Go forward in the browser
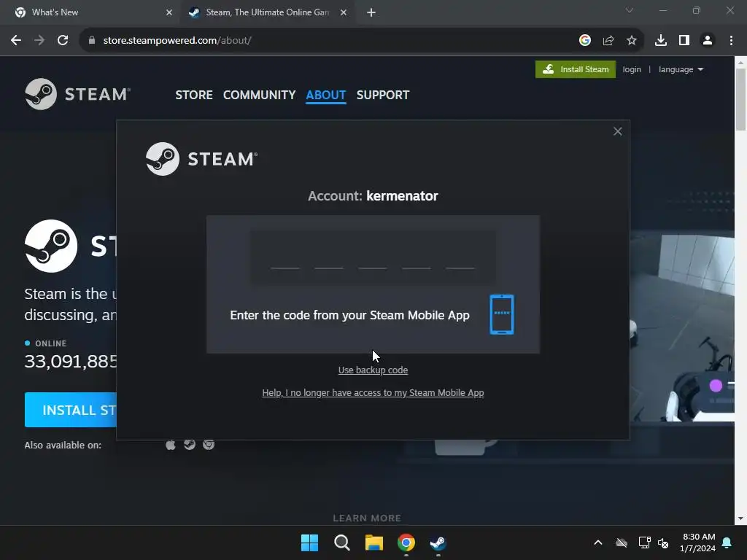Viewport: 747px width, 560px height. coord(39,41)
